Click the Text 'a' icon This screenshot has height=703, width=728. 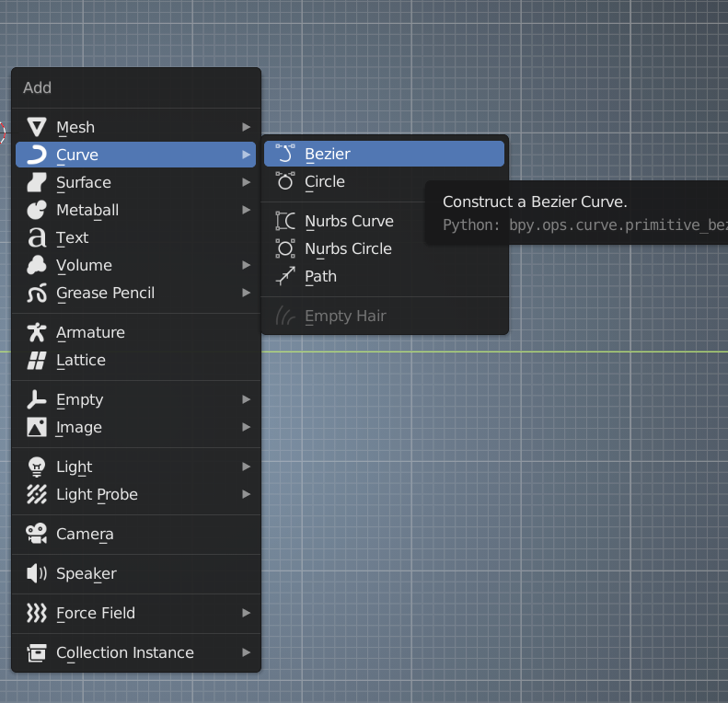(x=37, y=237)
